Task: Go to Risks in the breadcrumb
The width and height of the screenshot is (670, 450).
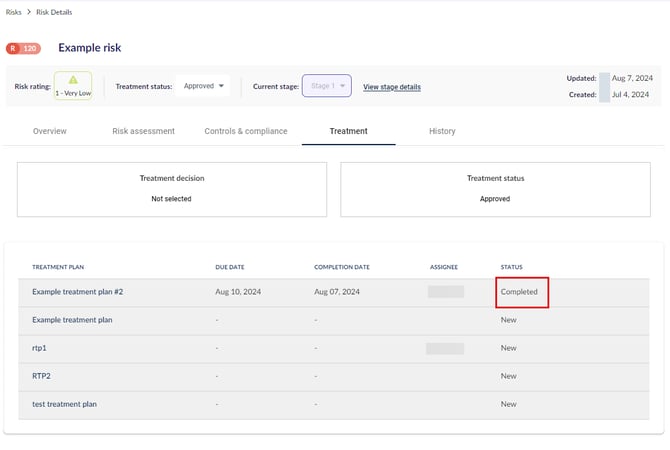Action: (x=15, y=12)
